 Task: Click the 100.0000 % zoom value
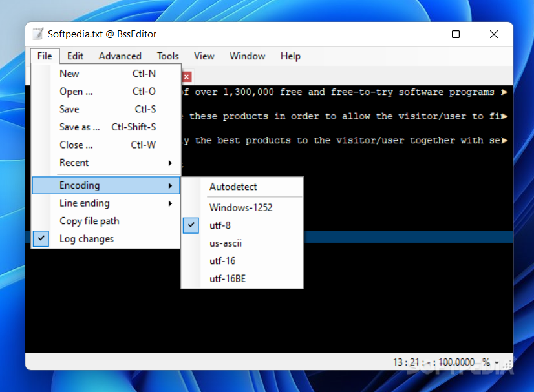(464, 362)
